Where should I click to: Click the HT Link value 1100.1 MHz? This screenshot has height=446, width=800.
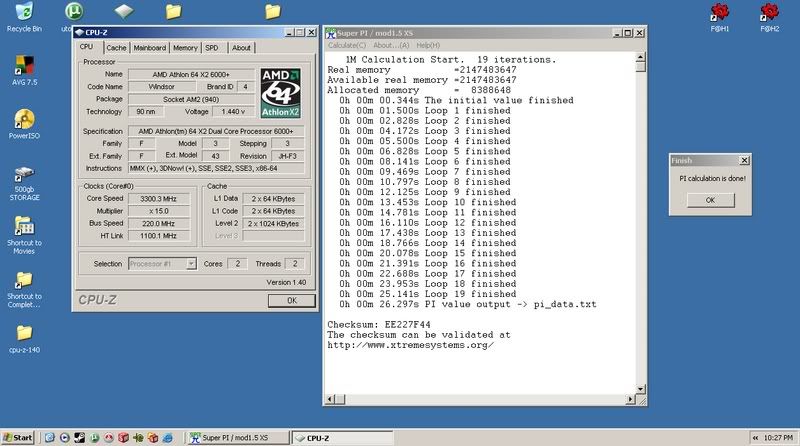tap(158, 236)
